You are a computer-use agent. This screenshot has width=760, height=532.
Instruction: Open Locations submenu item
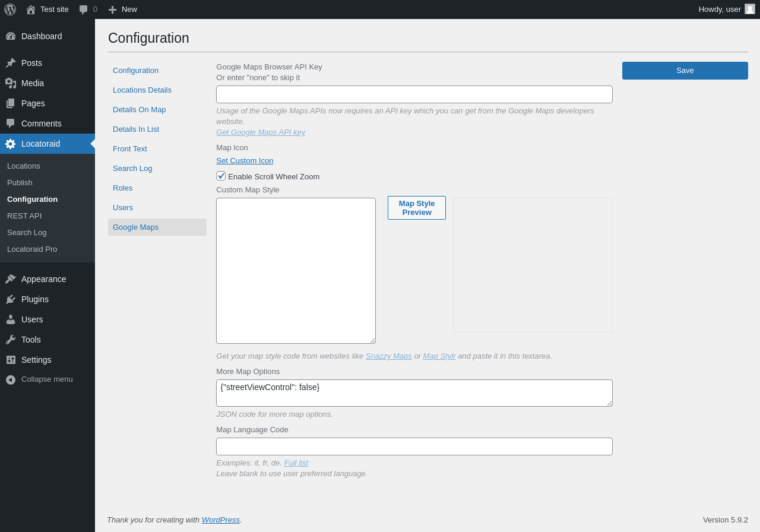[x=24, y=166]
